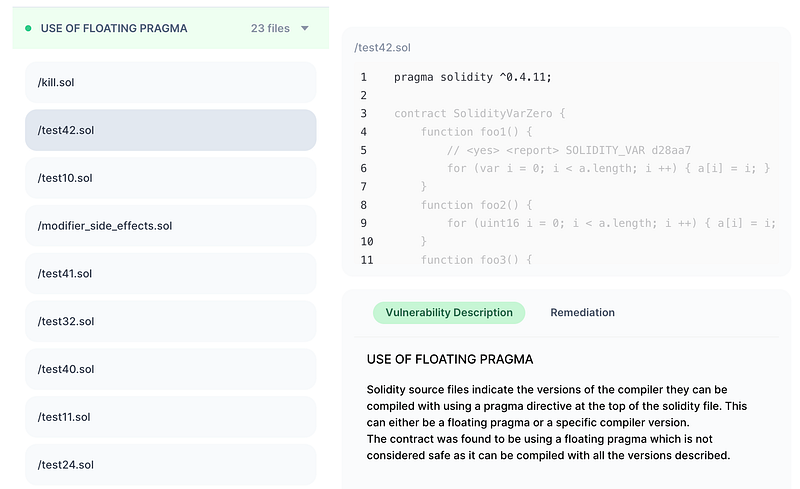Select the /test24.sol file

click(x=170, y=465)
